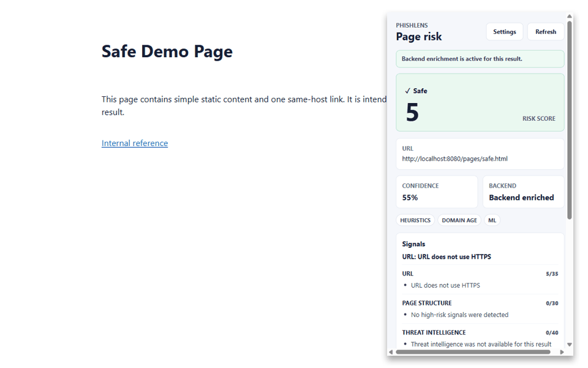Screen dimensions: 588x368
Task: Click the Safe Demo Page heading
Action: [167, 52]
